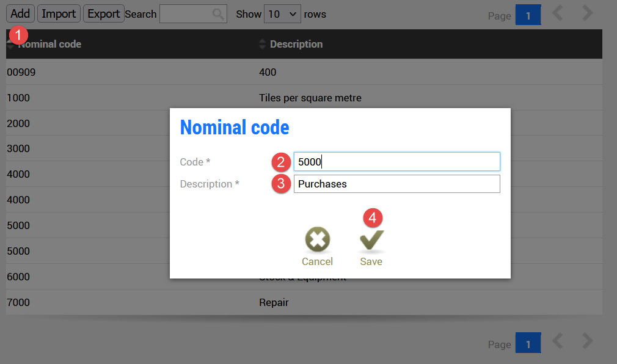Go to the previous page using the top arrow

tap(558, 13)
